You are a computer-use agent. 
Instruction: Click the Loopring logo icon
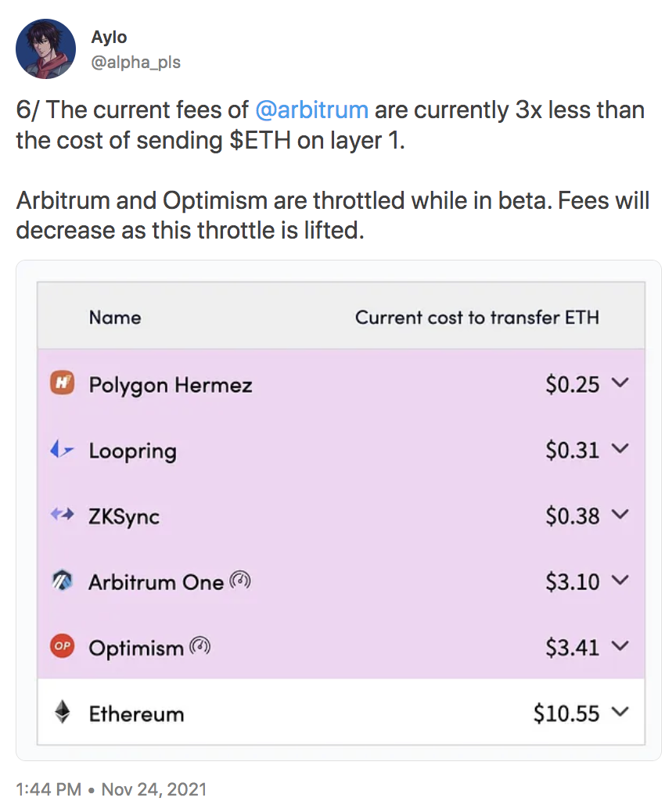point(62,450)
